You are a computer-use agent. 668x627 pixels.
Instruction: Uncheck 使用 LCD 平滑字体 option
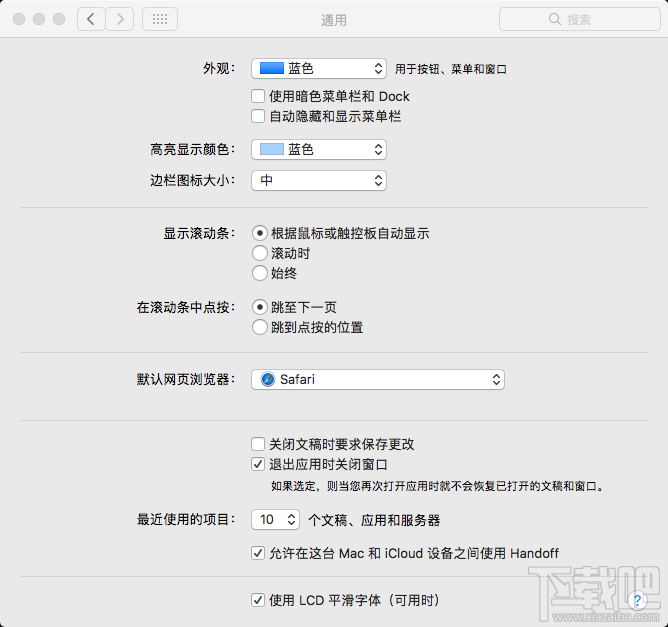[258, 600]
